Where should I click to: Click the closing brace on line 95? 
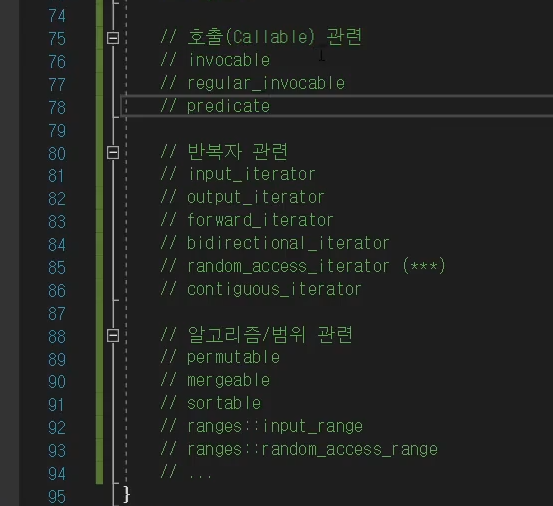(127, 494)
